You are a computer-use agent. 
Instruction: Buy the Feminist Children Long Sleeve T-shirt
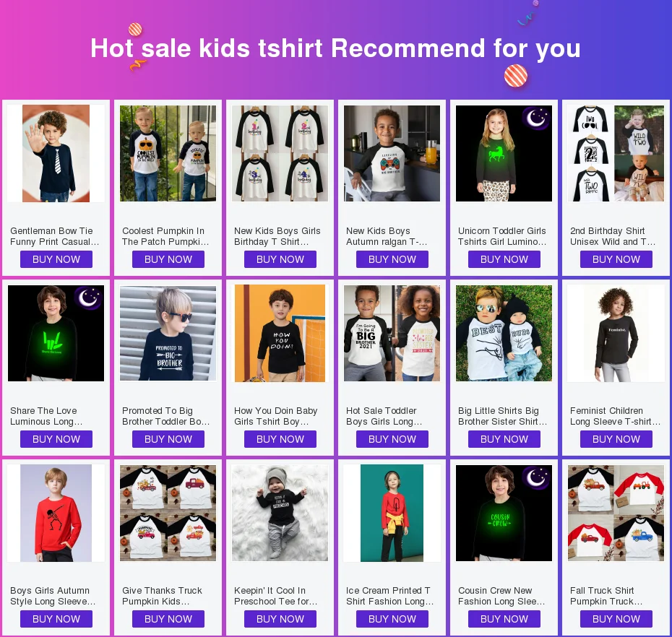[x=616, y=439]
